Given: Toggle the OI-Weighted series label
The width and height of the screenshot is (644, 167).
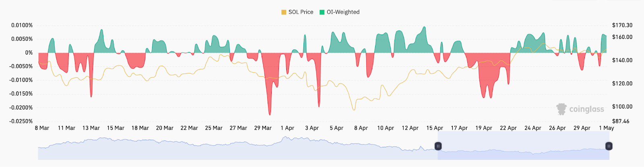Looking at the screenshot, I should click(343, 12).
